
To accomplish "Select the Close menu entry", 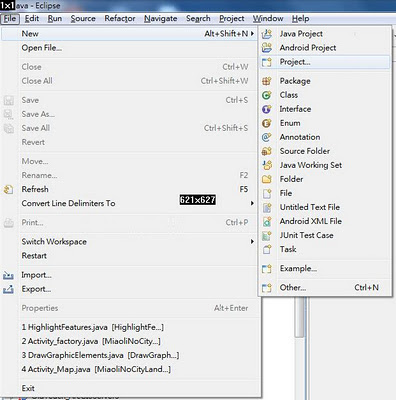I will [x=129, y=67].
